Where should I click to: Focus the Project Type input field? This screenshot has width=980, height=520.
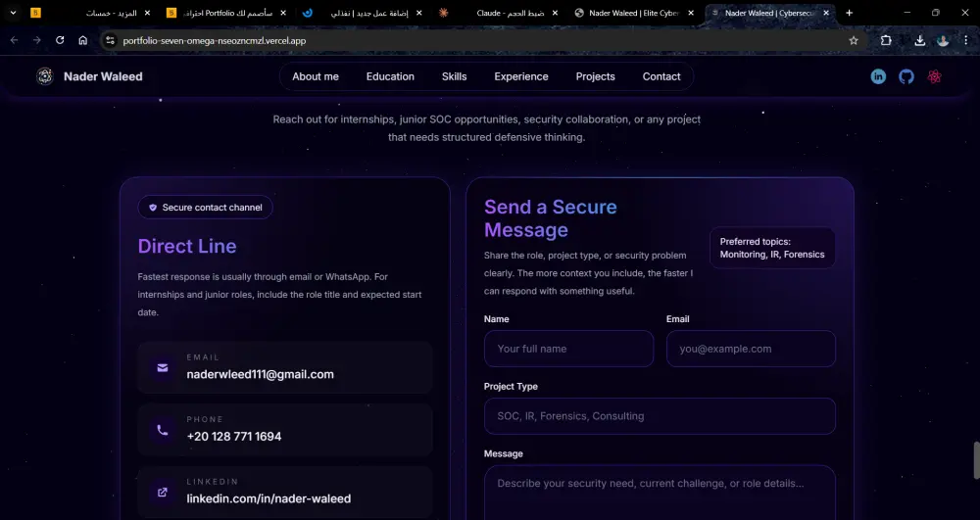(x=660, y=416)
